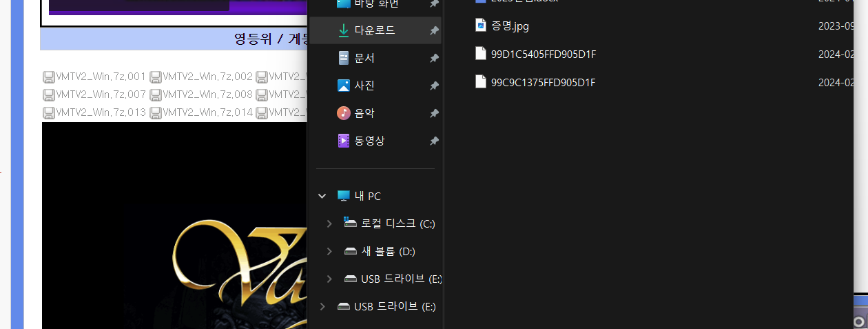
Task: Click the pin icon on the 다운로드 row
Action: tap(434, 31)
